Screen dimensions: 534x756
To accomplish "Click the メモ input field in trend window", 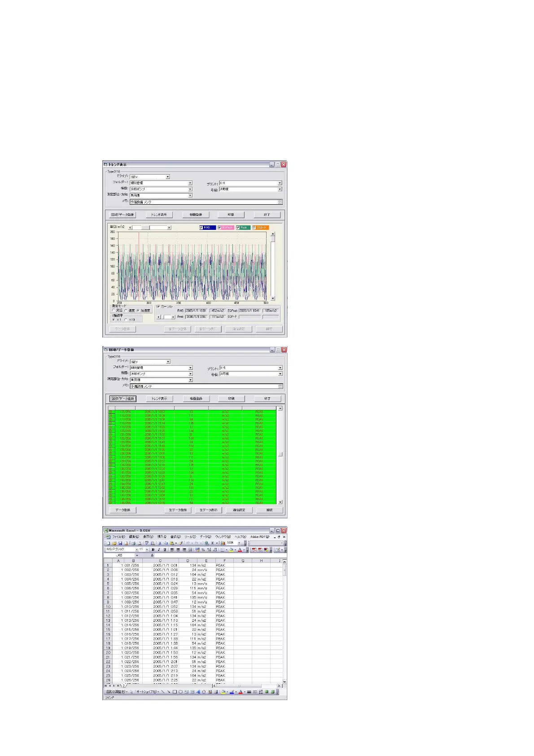I will pyautogui.click(x=206, y=202).
